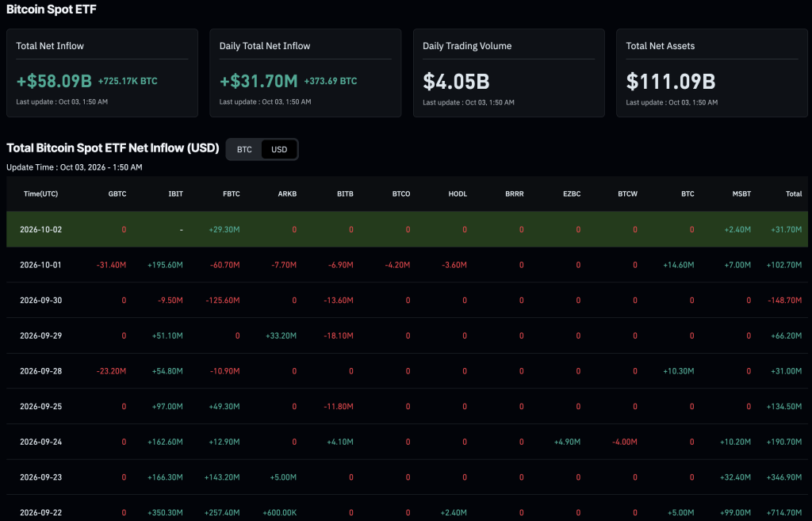The image size is (812, 521).
Task: Select the USD unit toggle option
Action: coord(279,150)
